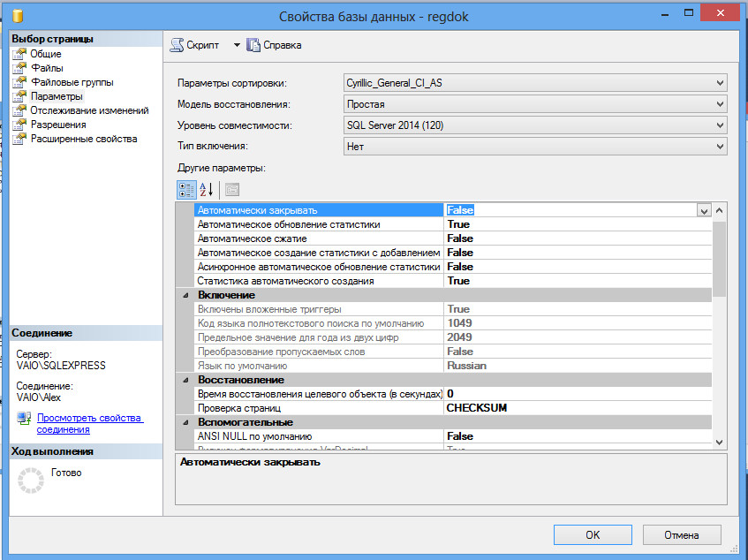This screenshot has width=748, height=560.
Task: Click Просмотреть свойства соединения link
Action: [x=89, y=423]
